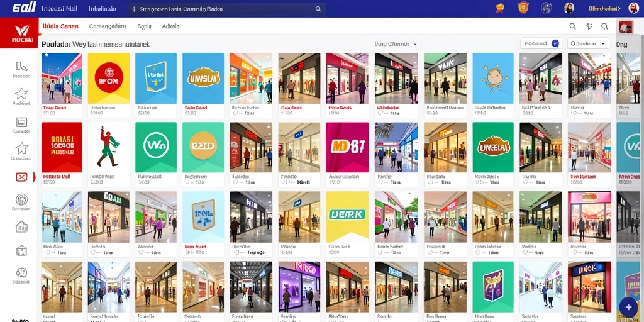Image resolution: width=644 pixels, height=322 pixels.
Task: Select the second star icon in the sidebar
Action: [x=21, y=148]
